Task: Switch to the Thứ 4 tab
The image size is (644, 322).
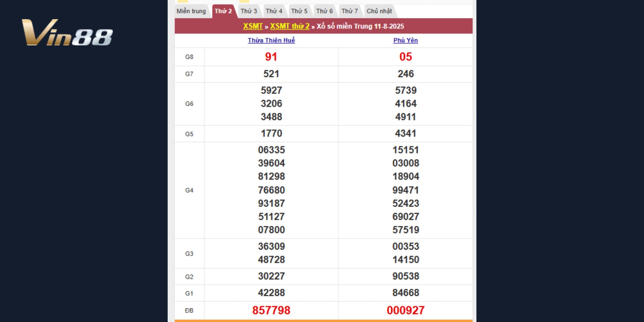Action: coord(274,11)
